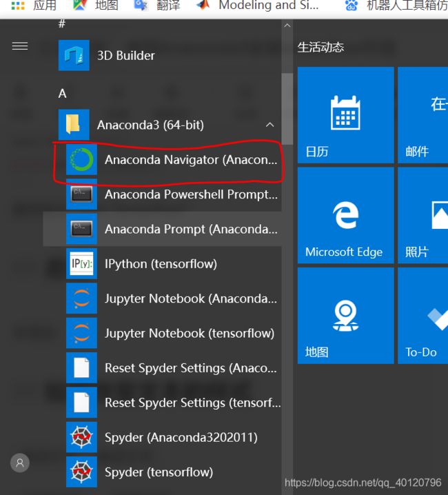Click the user account icon
Image resolution: width=448 pixels, height=495 pixels.
point(20,463)
